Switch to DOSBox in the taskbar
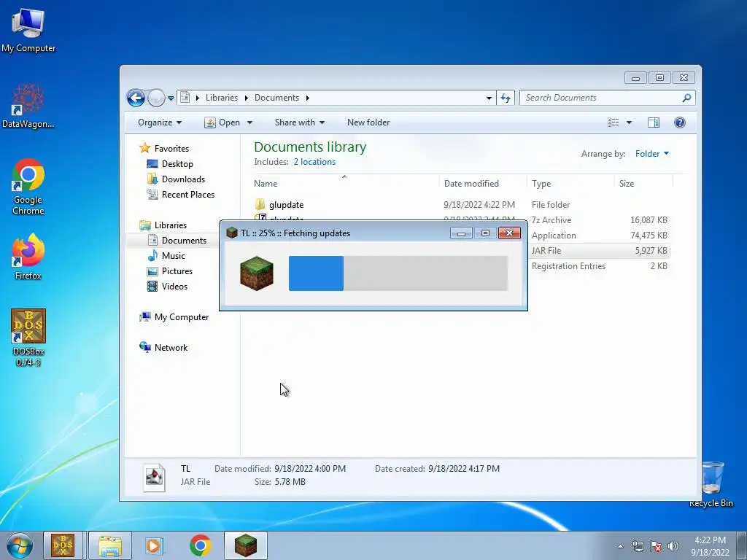The height and width of the screenshot is (560, 747). point(63,545)
